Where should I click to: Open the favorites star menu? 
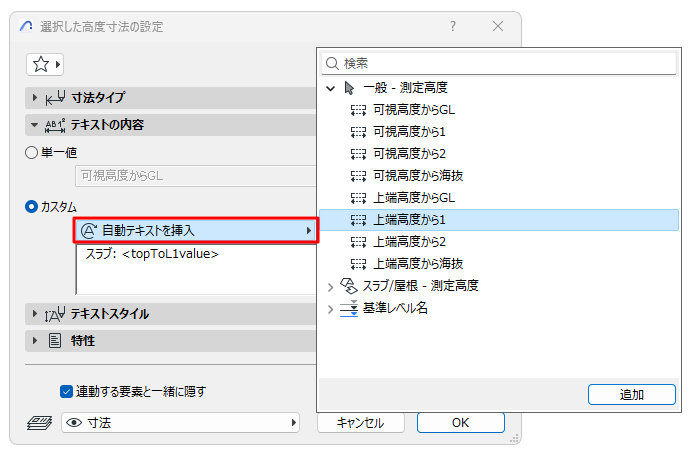tap(45, 65)
